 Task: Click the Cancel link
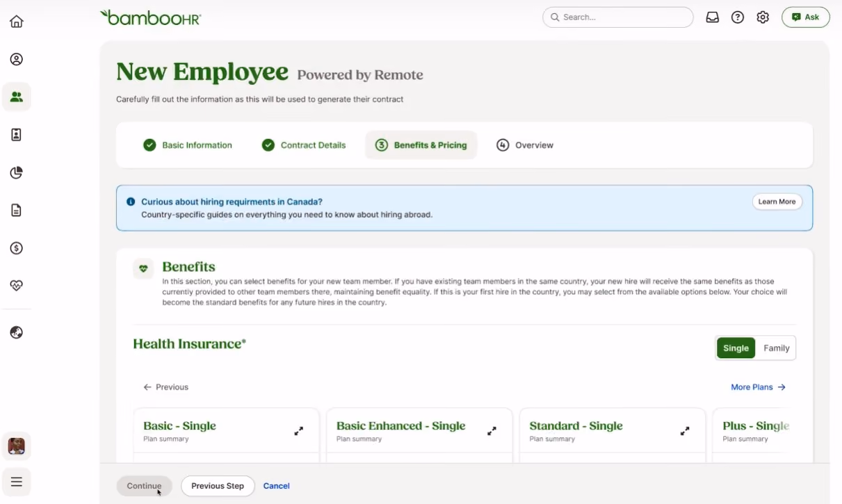[x=276, y=486]
